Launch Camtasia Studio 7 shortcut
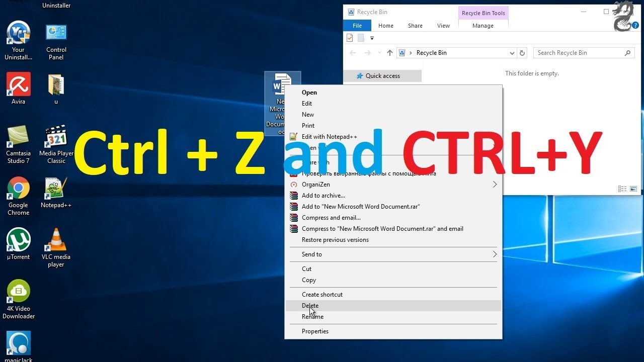 pyautogui.click(x=19, y=144)
